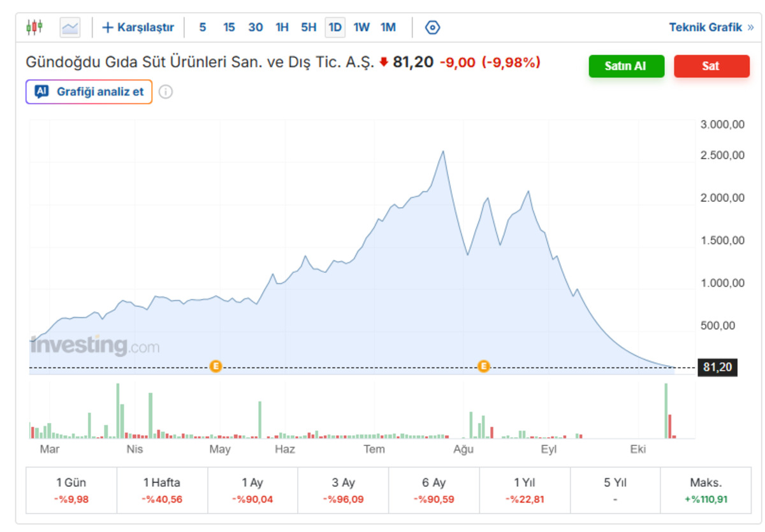
Task: Click the -9,00 price change value
Action: tap(458, 62)
